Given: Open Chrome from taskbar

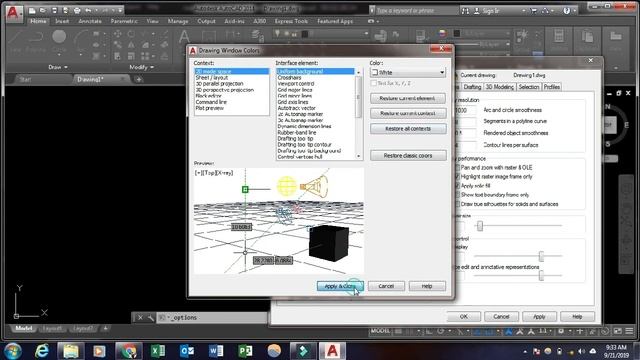Looking at the screenshot, I should click(x=129, y=351).
